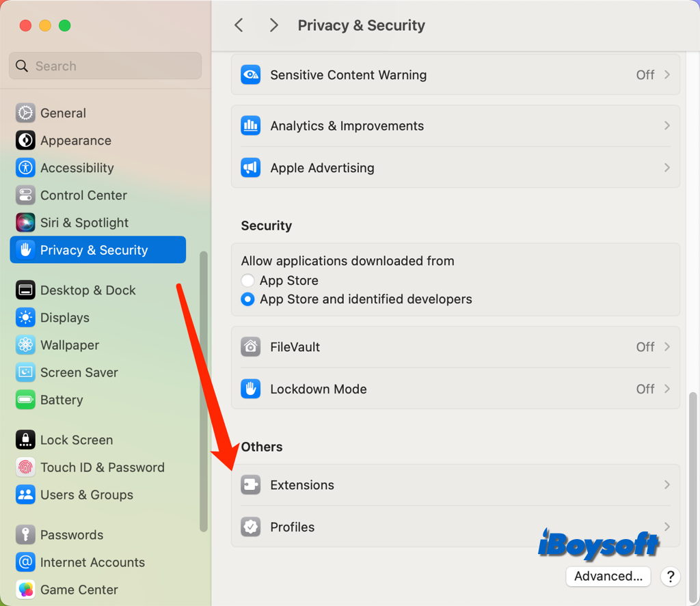Open the help question mark button

[671, 577]
